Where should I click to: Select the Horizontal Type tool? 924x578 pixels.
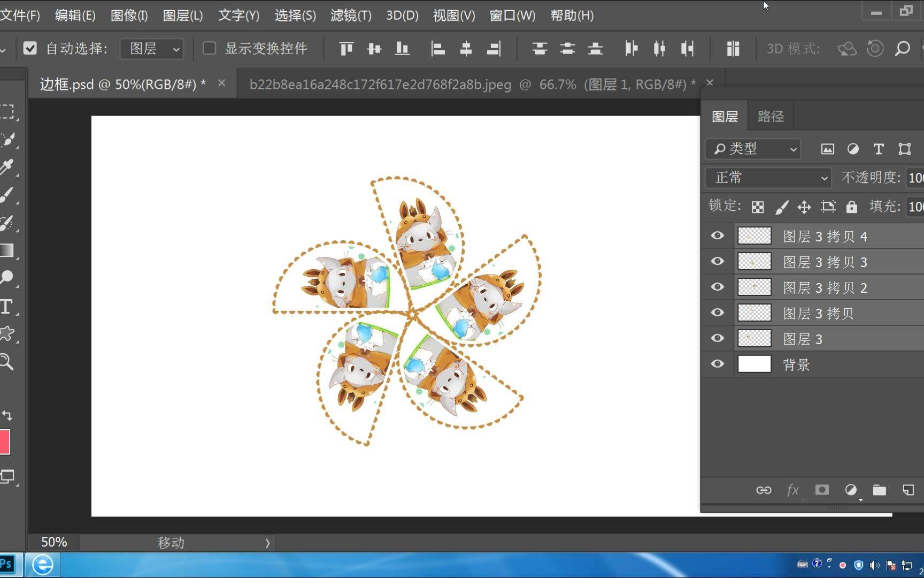point(6,306)
